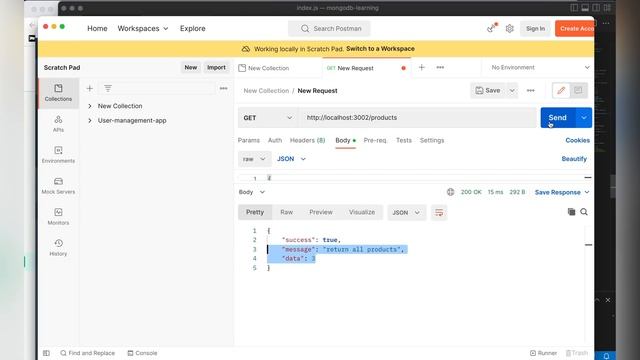
Task: Switch to the Tests tab
Action: pos(404,140)
